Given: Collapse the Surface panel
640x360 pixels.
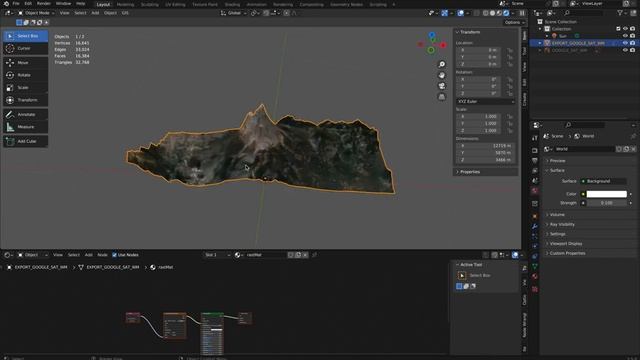Looking at the screenshot, I should point(557,171).
